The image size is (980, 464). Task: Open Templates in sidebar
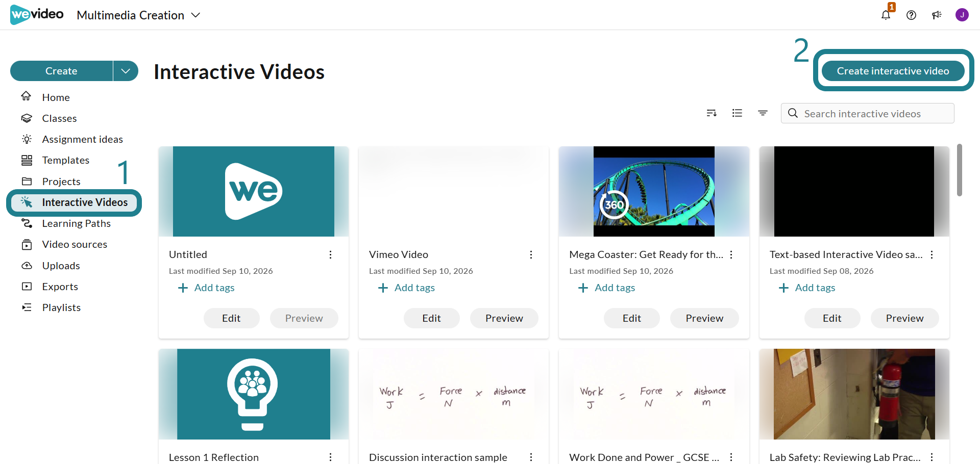pos(65,160)
